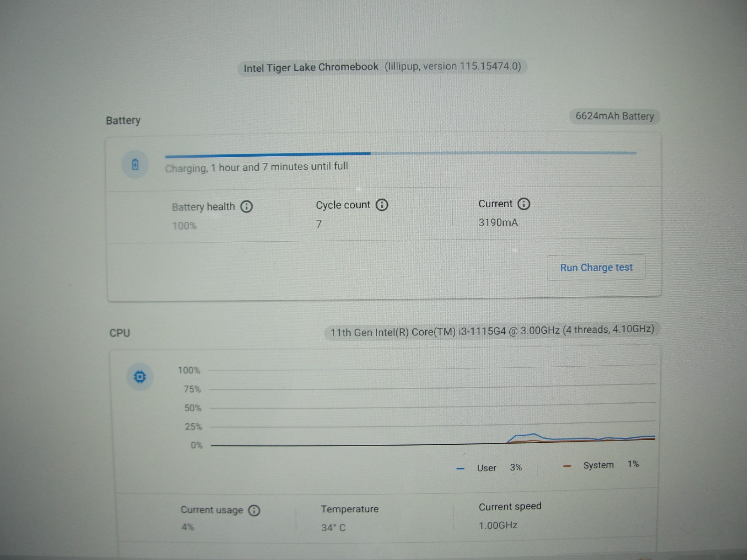This screenshot has width=747, height=560.
Task: Click the 'Cycle count' label
Action: pos(343,205)
